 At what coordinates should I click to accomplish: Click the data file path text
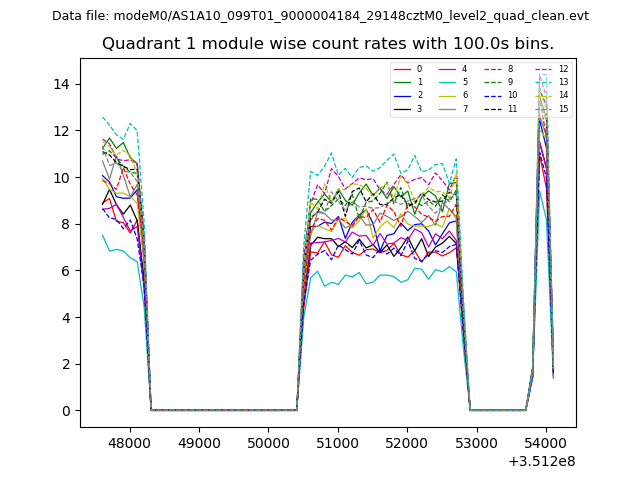(x=320, y=16)
